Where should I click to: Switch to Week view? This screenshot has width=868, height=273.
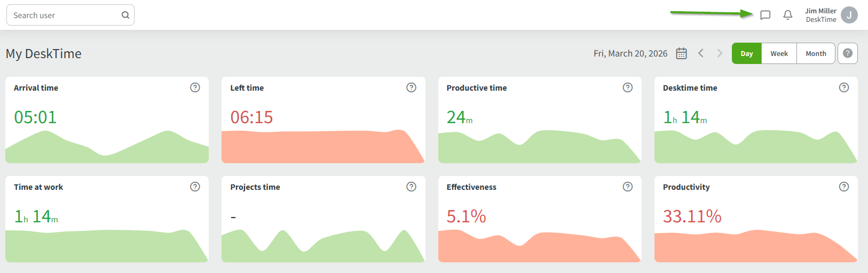point(779,53)
